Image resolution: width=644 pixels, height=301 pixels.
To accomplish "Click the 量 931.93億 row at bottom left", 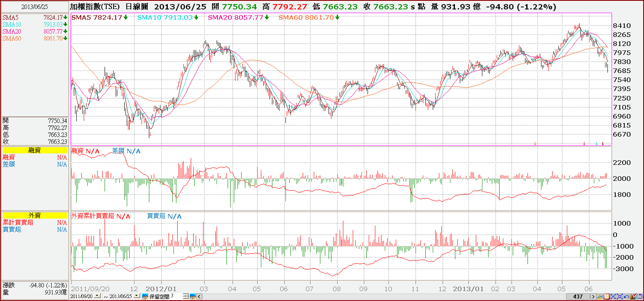I will (x=35, y=292).
